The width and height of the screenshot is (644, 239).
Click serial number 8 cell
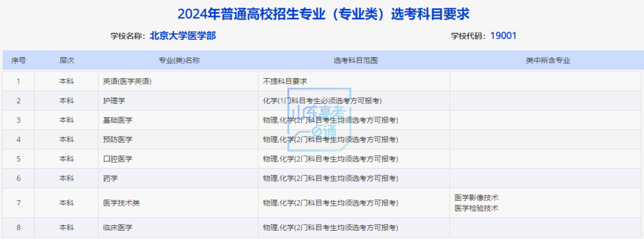point(18,228)
